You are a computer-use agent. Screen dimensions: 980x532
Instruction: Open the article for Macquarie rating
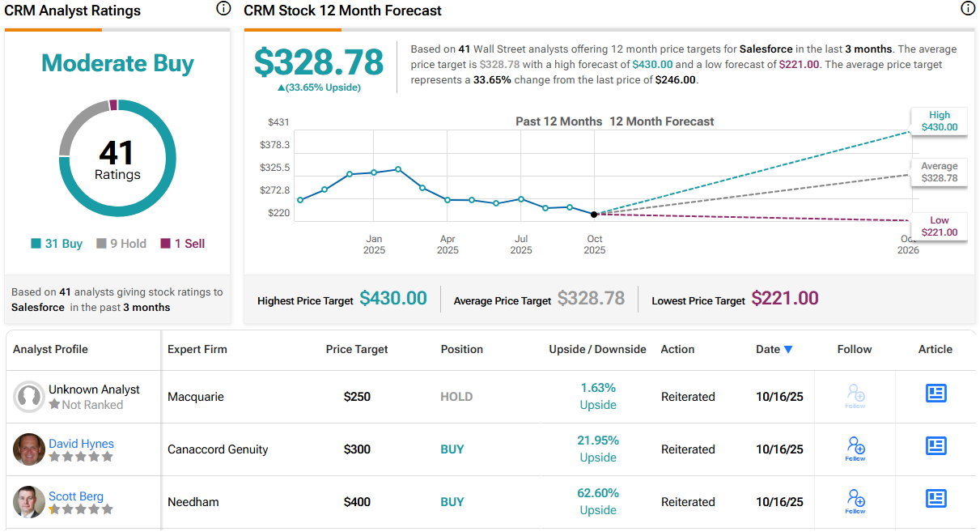(935, 394)
